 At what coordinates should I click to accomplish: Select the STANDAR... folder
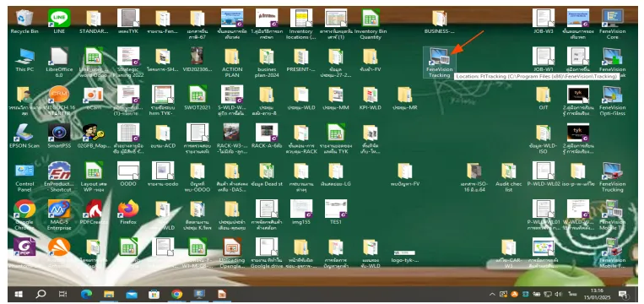coord(94,21)
